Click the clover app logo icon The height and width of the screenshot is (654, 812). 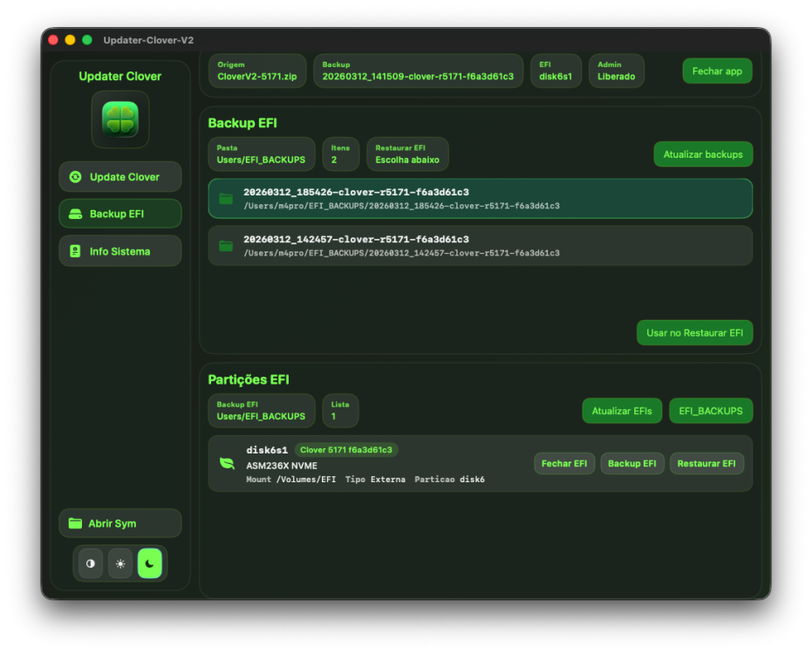pos(120,119)
